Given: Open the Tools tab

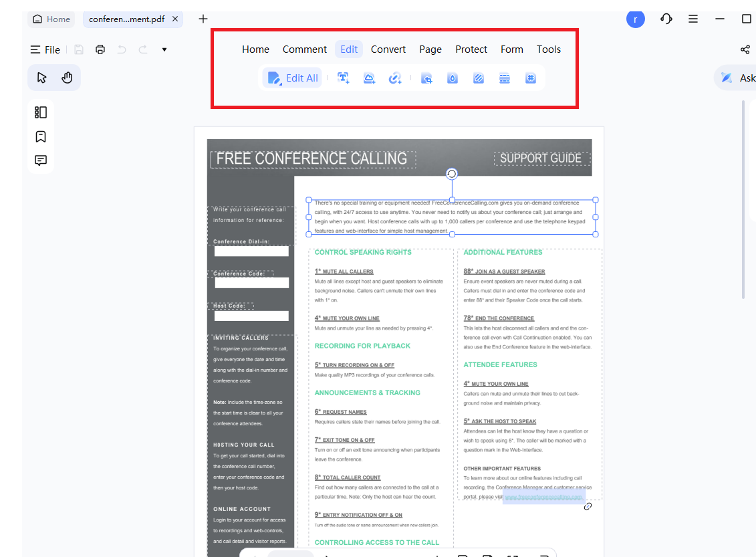Looking at the screenshot, I should coord(549,49).
